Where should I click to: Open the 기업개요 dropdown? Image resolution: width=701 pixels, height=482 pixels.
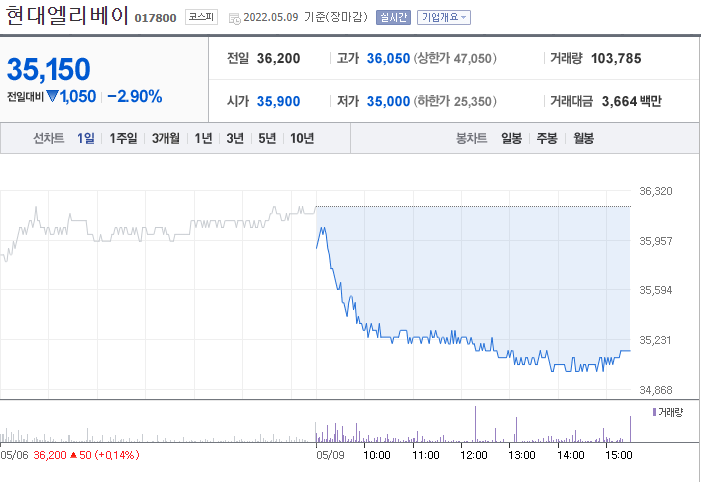(444, 17)
